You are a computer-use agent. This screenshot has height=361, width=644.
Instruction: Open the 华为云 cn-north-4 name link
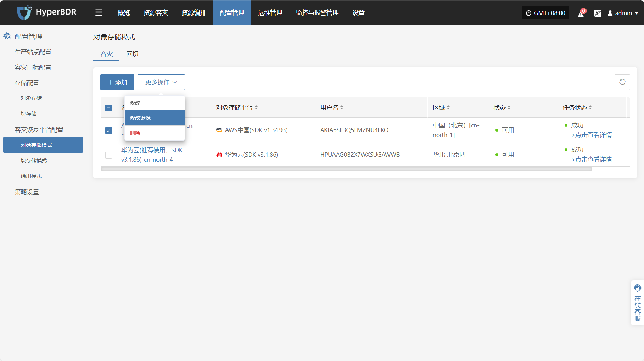(x=152, y=155)
